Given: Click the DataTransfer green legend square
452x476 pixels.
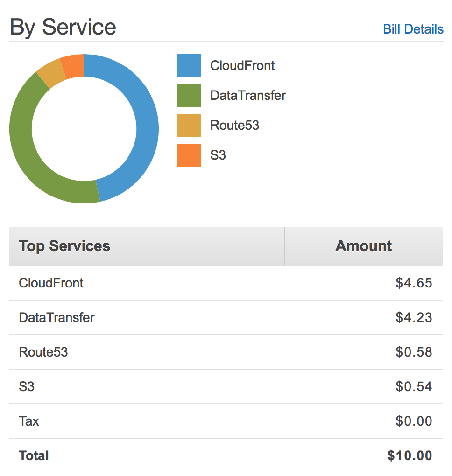Looking at the screenshot, I should click(188, 95).
